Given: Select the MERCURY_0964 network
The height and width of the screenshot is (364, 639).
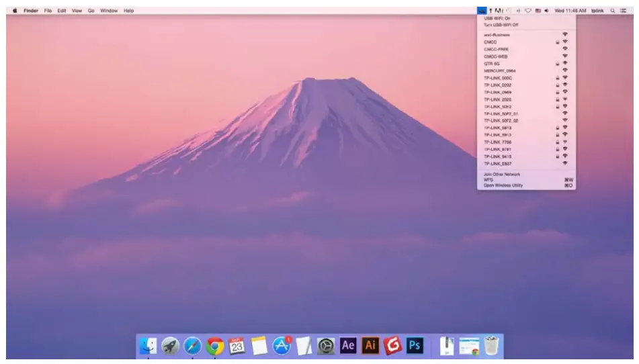Looking at the screenshot, I should (x=499, y=71).
